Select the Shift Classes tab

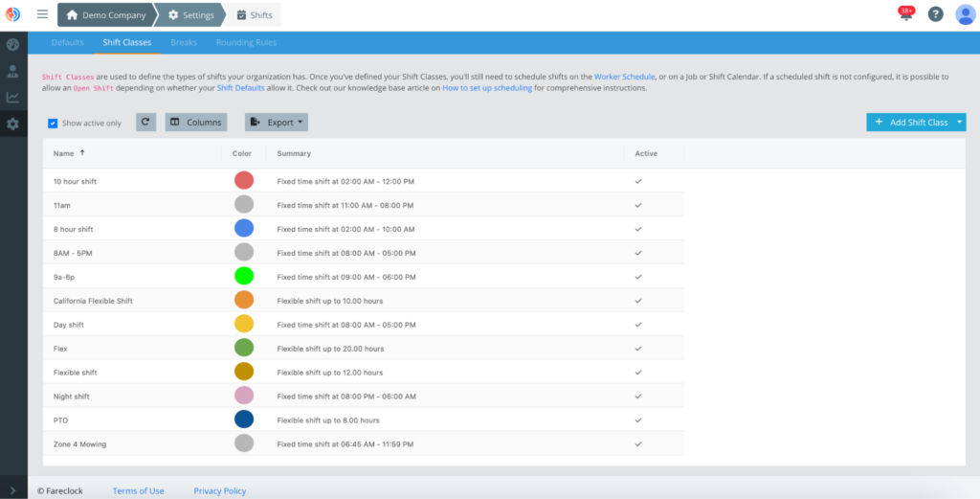[x=127, y=42]
